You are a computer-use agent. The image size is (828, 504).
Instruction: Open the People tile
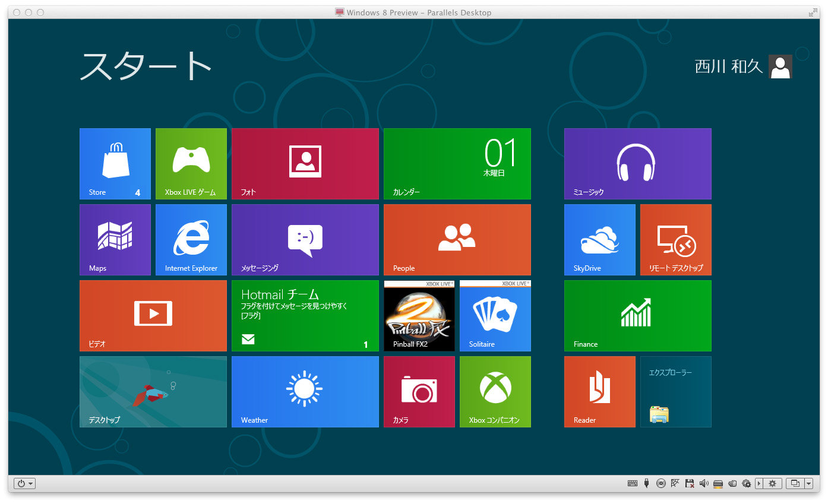tap(457, 240)
